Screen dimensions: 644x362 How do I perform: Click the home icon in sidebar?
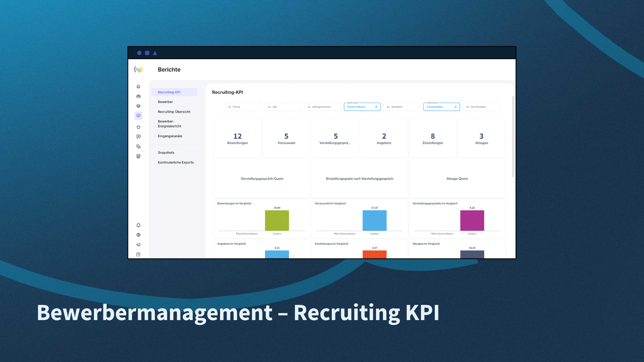138,86
